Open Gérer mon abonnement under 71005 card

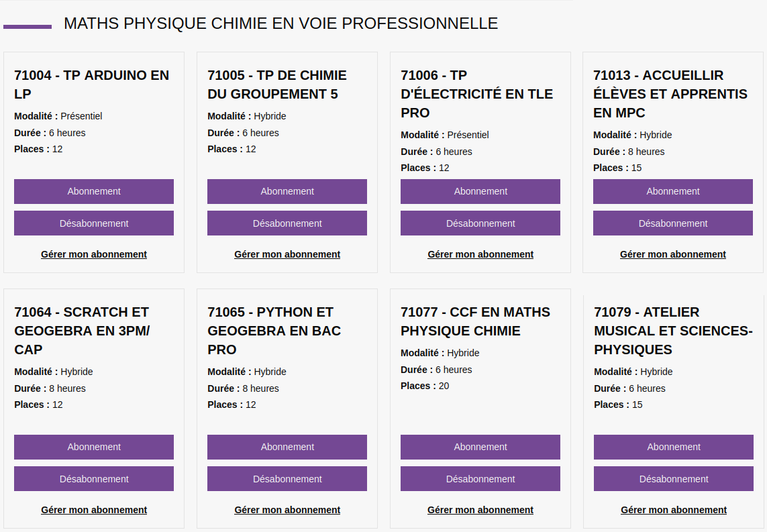pos(287,254)
